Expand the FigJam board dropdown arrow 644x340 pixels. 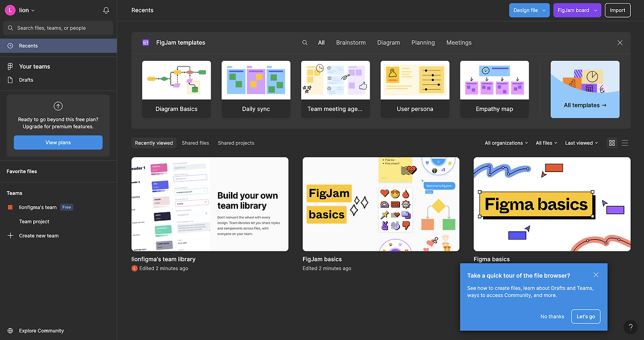(x=596, y=11)
